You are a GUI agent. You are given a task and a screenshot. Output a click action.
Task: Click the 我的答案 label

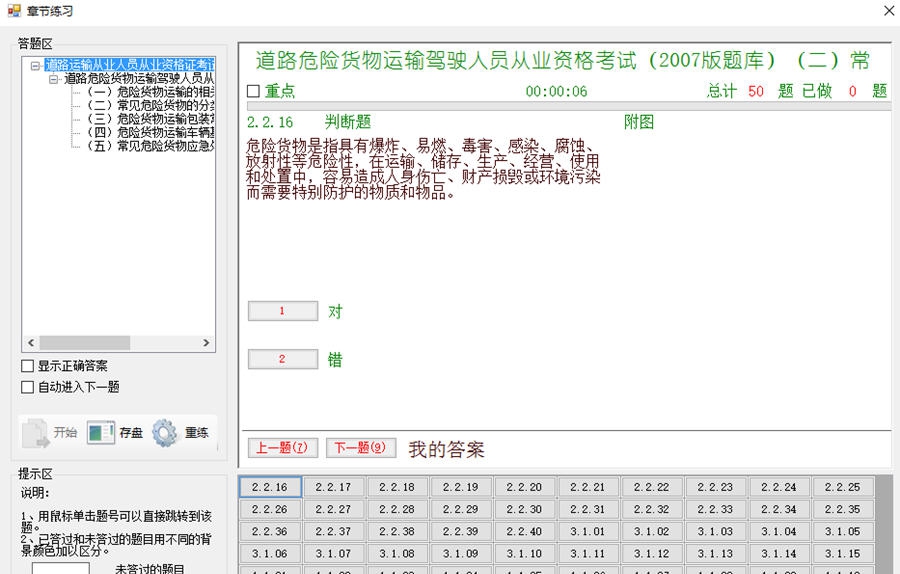click(447, 449)
